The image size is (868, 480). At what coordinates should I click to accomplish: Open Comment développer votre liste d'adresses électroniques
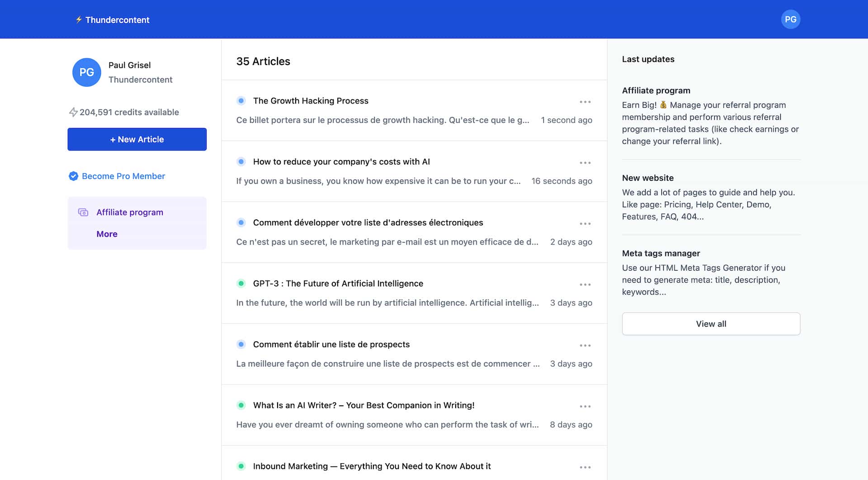368,223
